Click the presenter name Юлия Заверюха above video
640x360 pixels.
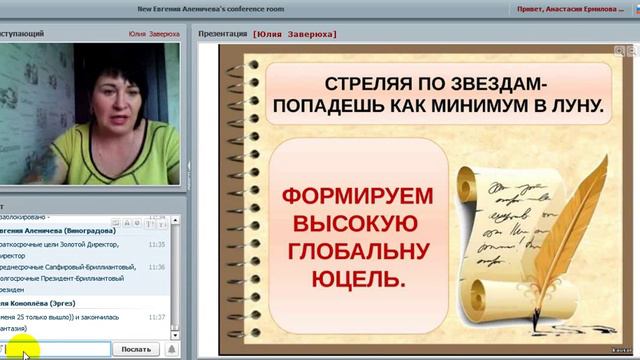click(154, 34)
